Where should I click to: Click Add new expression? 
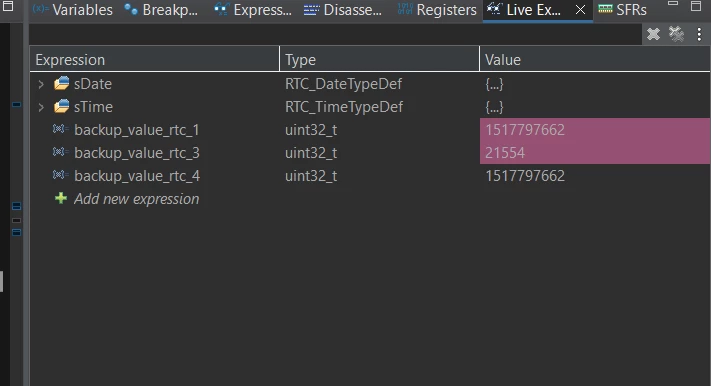[x=136, y=199]
